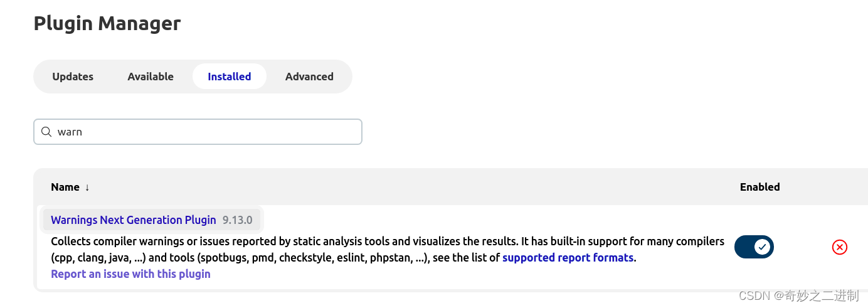
Task: Open the supported report formats link
Action: click(568, 258)
